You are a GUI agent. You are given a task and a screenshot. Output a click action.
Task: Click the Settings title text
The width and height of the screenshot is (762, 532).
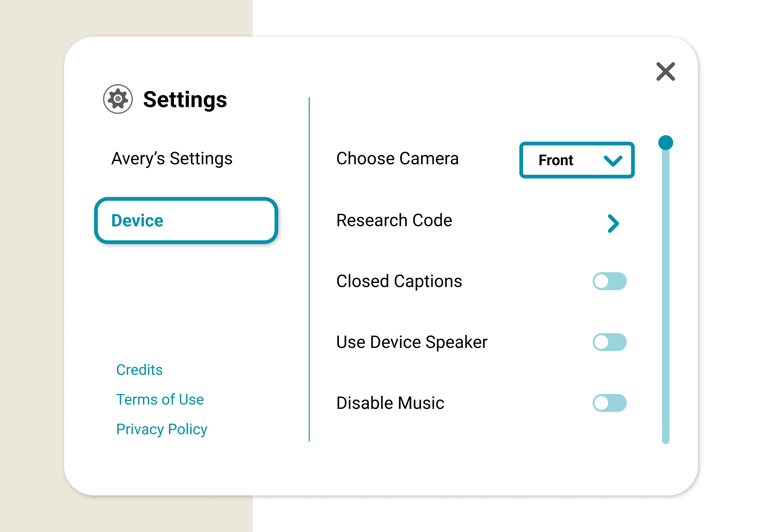pyautogui.click(x=185, y=100)
